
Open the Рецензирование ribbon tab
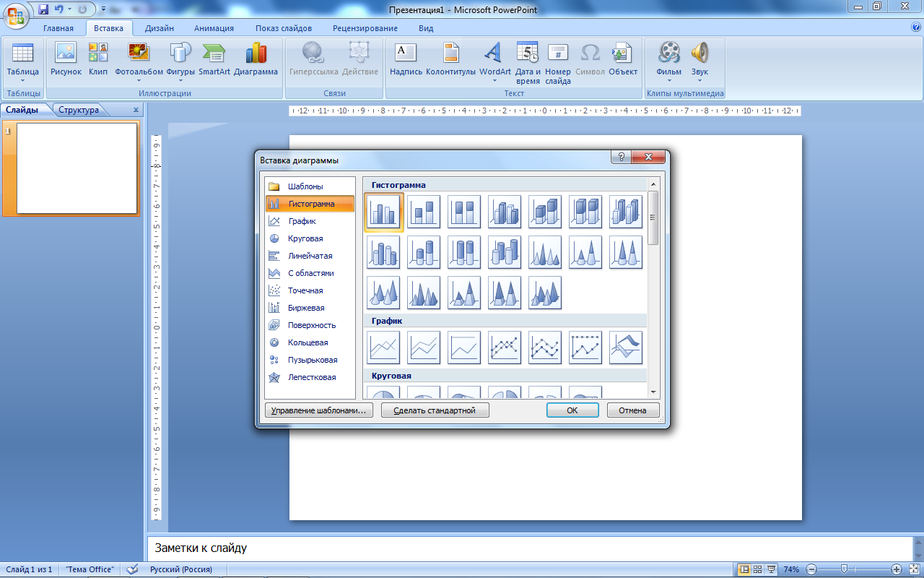365,28
